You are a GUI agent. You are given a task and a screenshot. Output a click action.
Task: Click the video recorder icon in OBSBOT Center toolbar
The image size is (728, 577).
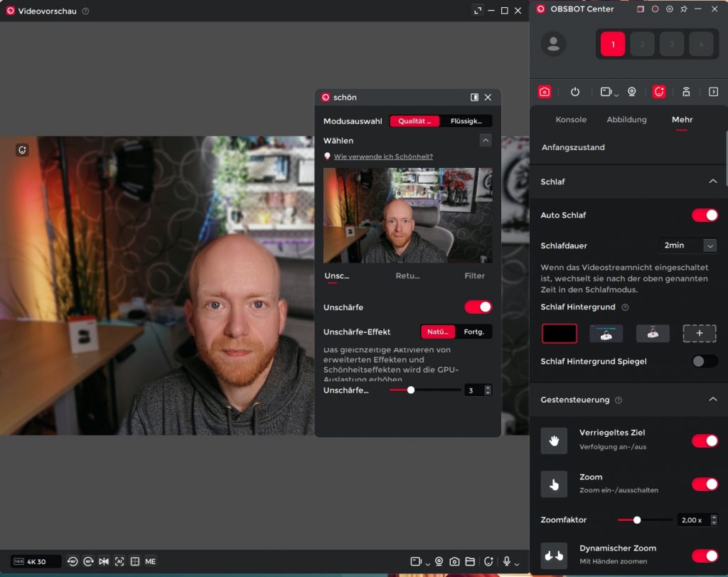[x=606, y=92]
